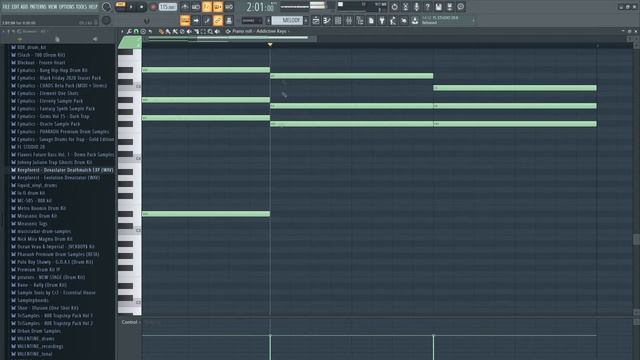
Task: Toggle the countdown before recording button
Action: click(x=207, y=7)
